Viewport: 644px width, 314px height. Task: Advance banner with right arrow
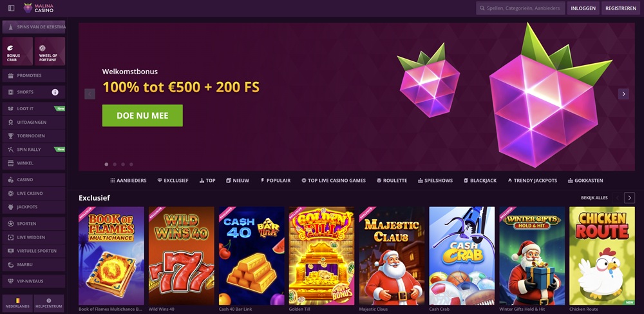click(x=623, y=94)
